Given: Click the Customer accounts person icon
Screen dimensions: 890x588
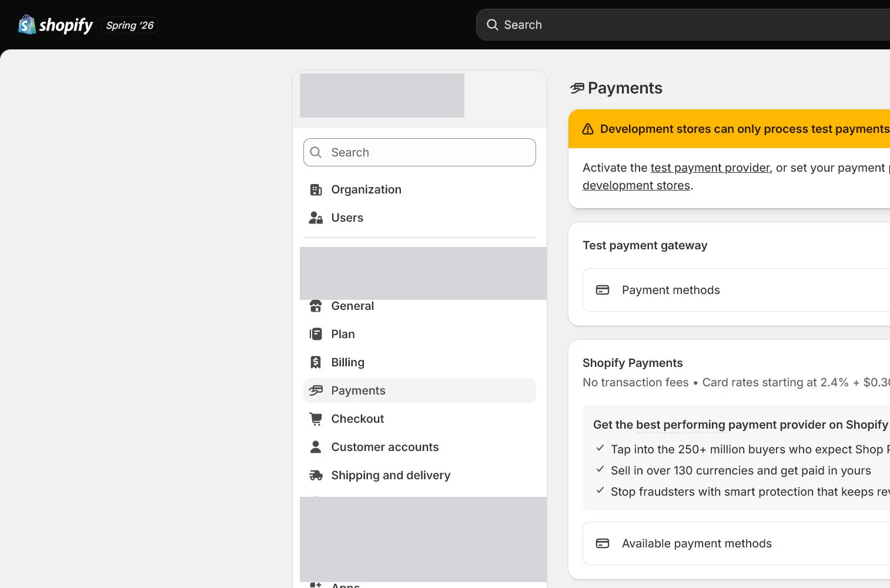Looking at the screenshot, I should click(316, 447).
